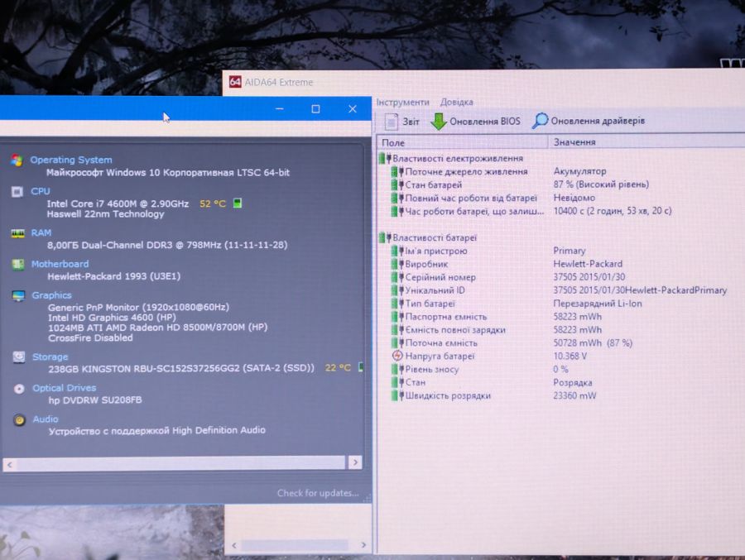Viewport: 745px width, 560px height.
Task: Click AIDA64 left pane scrollbar left arrow
Action: [234, 545]
